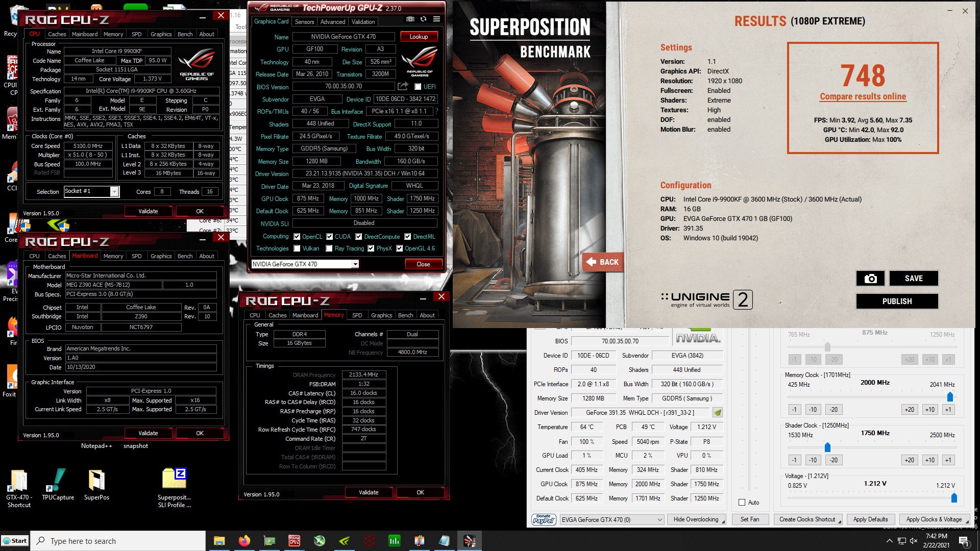Viewport: 980px width, 551px height.
Task: Click the Lookup button in GPU-Z
Action: (x=419, y=37)
